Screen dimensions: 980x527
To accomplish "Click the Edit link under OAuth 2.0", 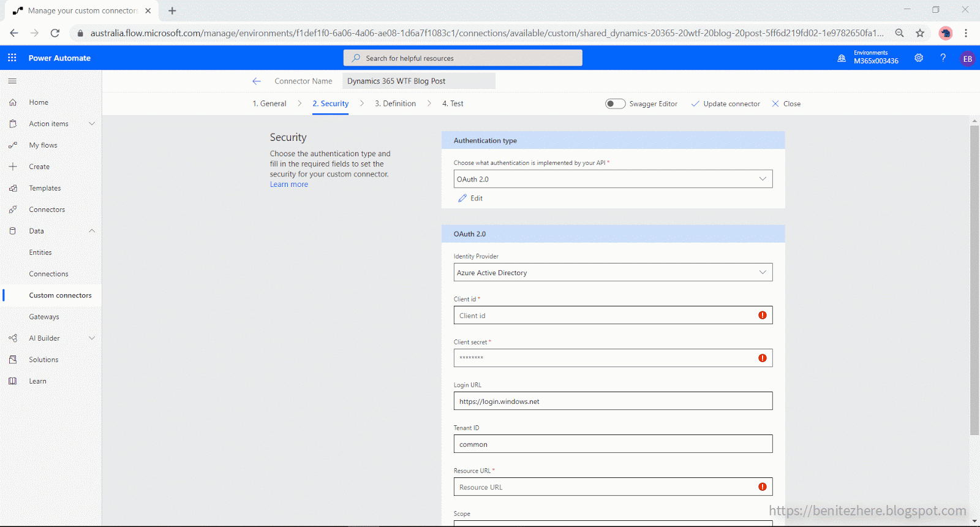I will [470, 198].
